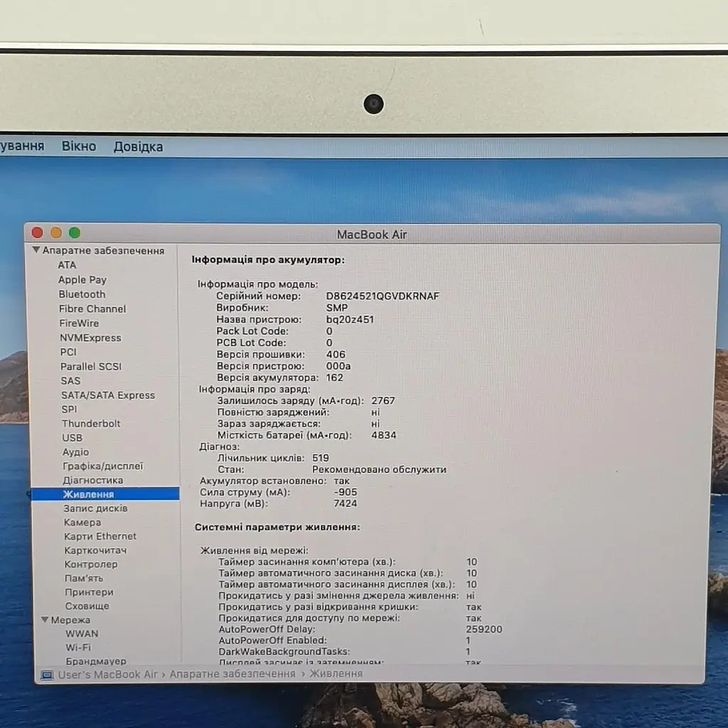The width and height of the screenshot is (728, 728).
Task: Zoom window with the green button
Action: pyautogui.click(x=75, y=232)
